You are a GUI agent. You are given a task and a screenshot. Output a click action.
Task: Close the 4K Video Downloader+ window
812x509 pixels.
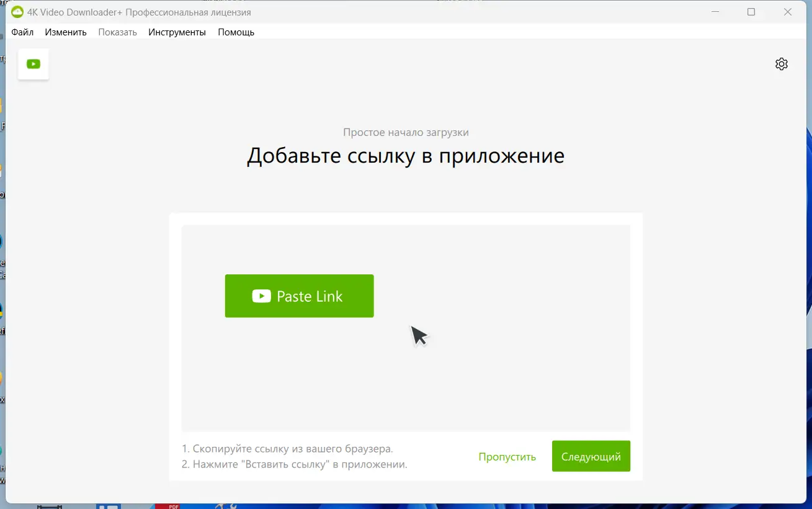787,11
